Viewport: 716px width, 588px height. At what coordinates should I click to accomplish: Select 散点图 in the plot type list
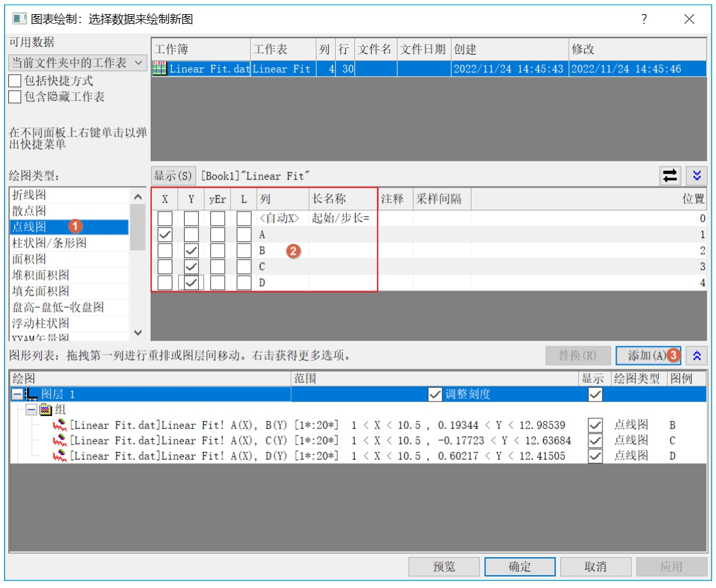point(29,211)
